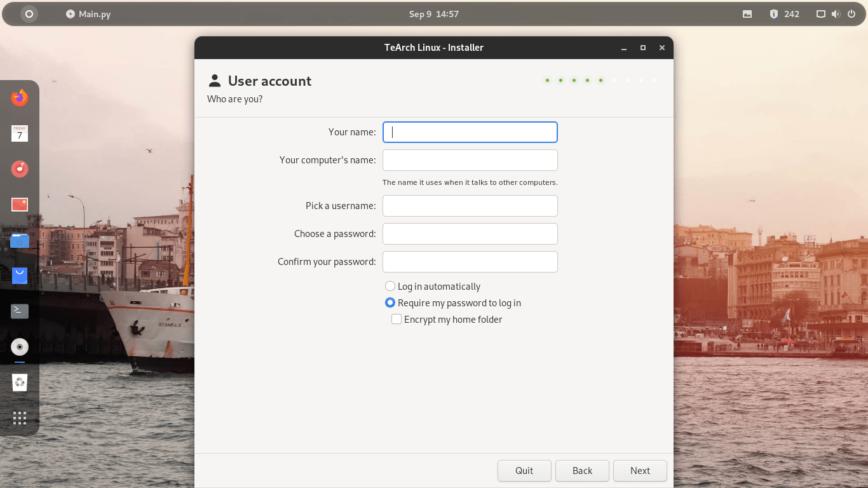Image resolution: width=868 pixels, height=488 pixels.
Task: Click the "User account" heading
Action: click(270, 81)
